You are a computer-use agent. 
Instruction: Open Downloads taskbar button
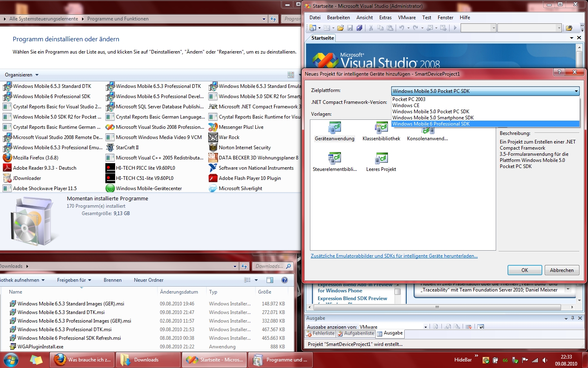[x=148, y=360]
